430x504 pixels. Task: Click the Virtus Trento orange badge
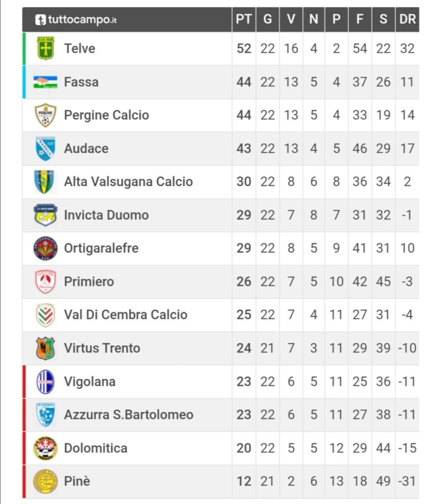pyautogui.click(x=45, y=348)
